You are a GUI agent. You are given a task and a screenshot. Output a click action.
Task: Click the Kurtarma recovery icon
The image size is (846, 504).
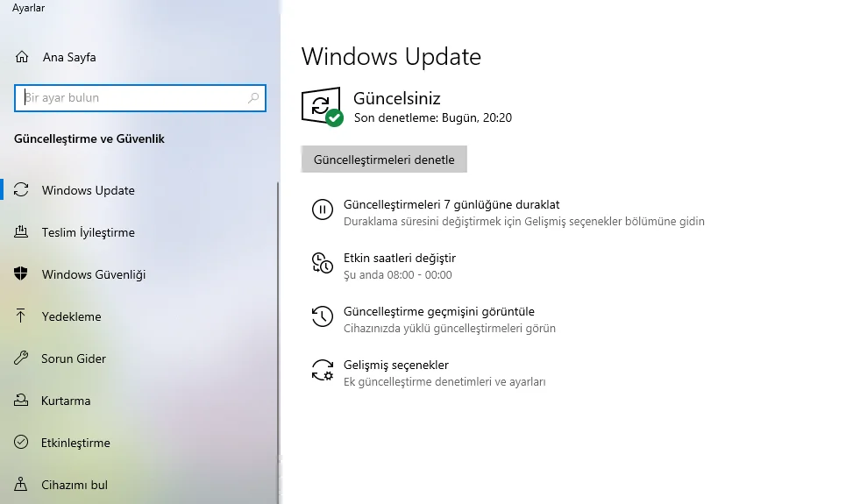tap(22, 401)
